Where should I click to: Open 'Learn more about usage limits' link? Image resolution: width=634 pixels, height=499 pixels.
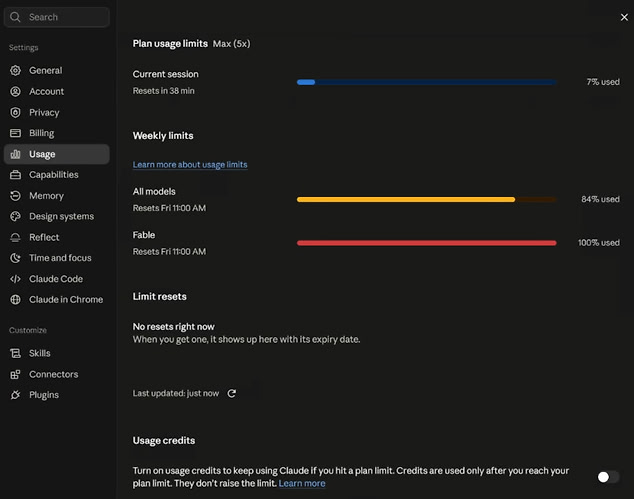point(190,165)
